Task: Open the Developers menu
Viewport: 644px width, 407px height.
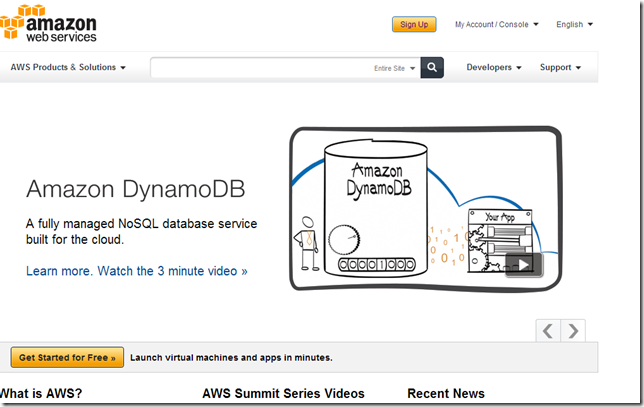Action: [494, 68]
